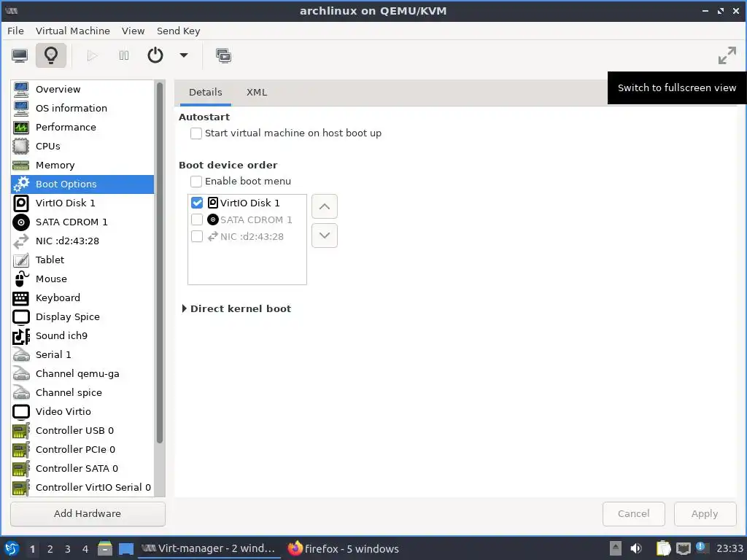
Task: Click the show desktop taskbar icon
Action: pos(126,549)
